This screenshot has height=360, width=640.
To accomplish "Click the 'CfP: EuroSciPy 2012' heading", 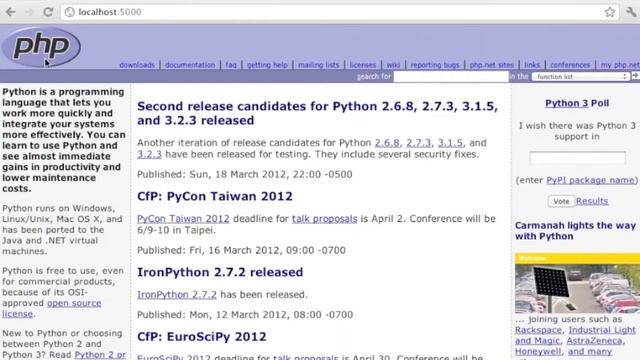I will [x=202, y=337].
